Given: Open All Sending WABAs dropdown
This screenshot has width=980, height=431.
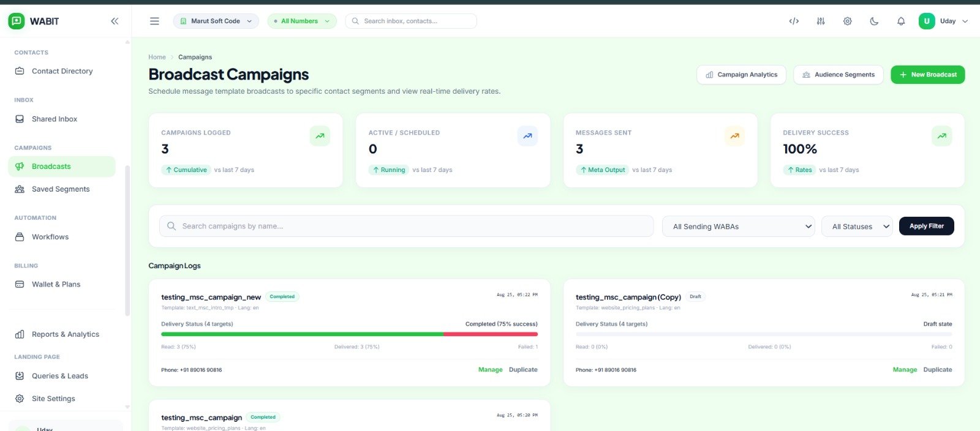Looking at the screenshot, I should [x=739, y=227].
